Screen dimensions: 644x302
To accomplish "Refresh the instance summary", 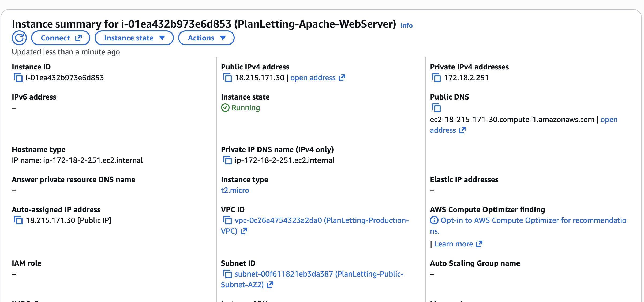I will coord(19,38).
